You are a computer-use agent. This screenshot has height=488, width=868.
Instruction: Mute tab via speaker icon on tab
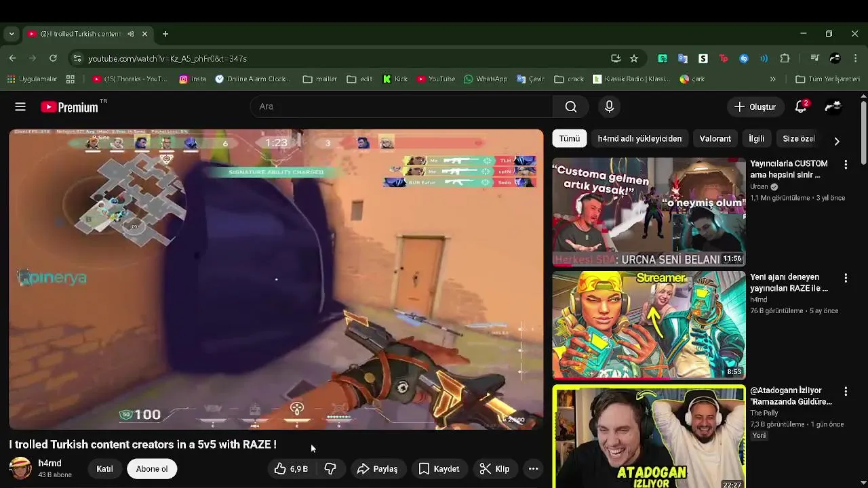pyautogui.click(x=131, y=34)
